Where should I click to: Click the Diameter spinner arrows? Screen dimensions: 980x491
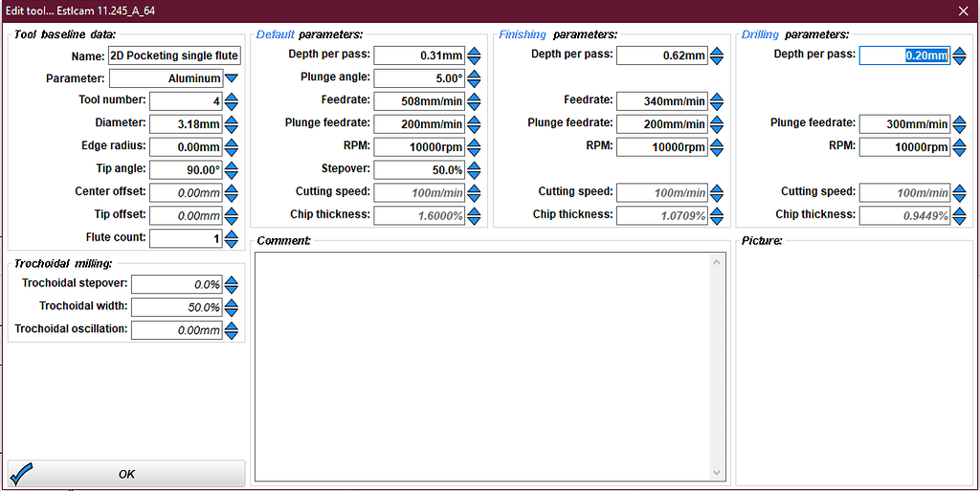232,124
